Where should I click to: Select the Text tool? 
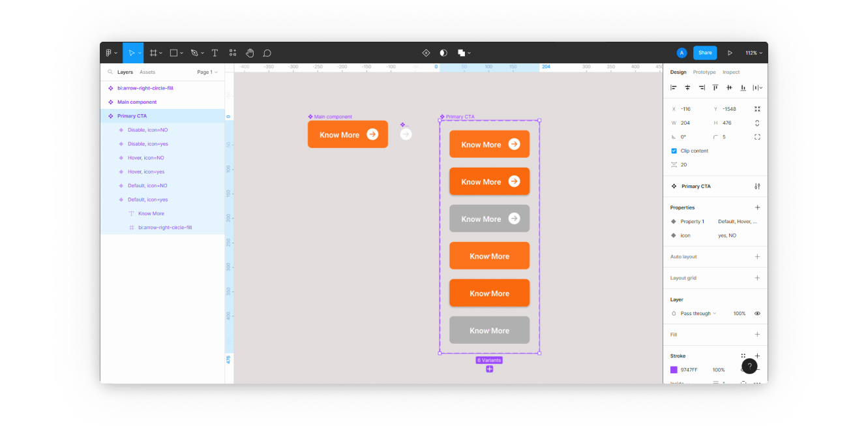tap(215, 53)
